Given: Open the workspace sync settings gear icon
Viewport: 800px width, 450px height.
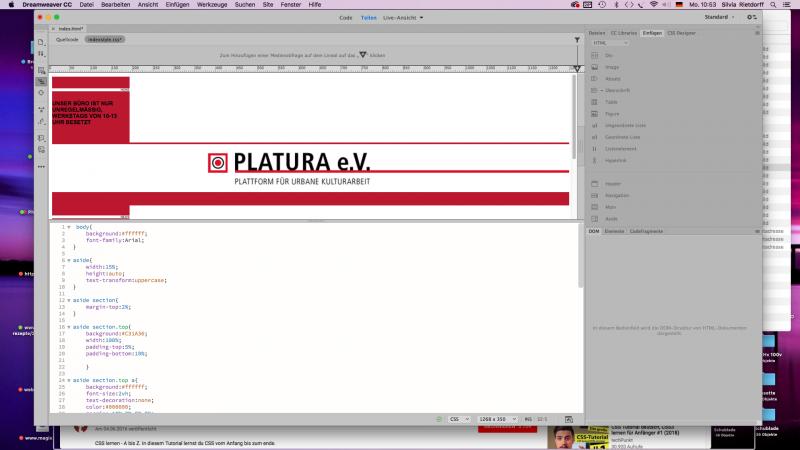Looking at the screenshot, I should pyautogui.click(x=752, y=17).
